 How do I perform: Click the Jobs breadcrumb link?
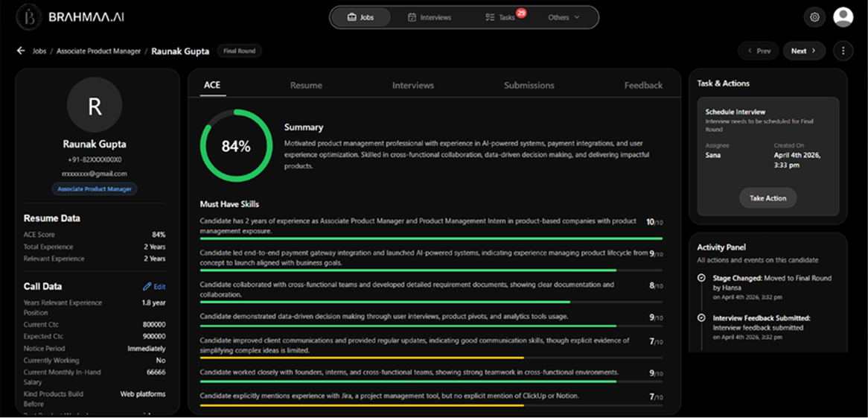39,51
